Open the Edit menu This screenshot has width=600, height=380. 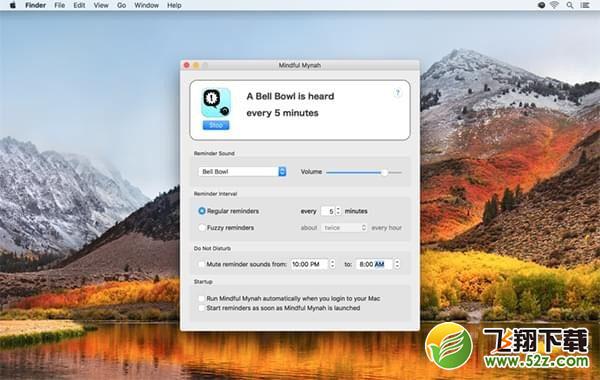click(x=79, y=5)
